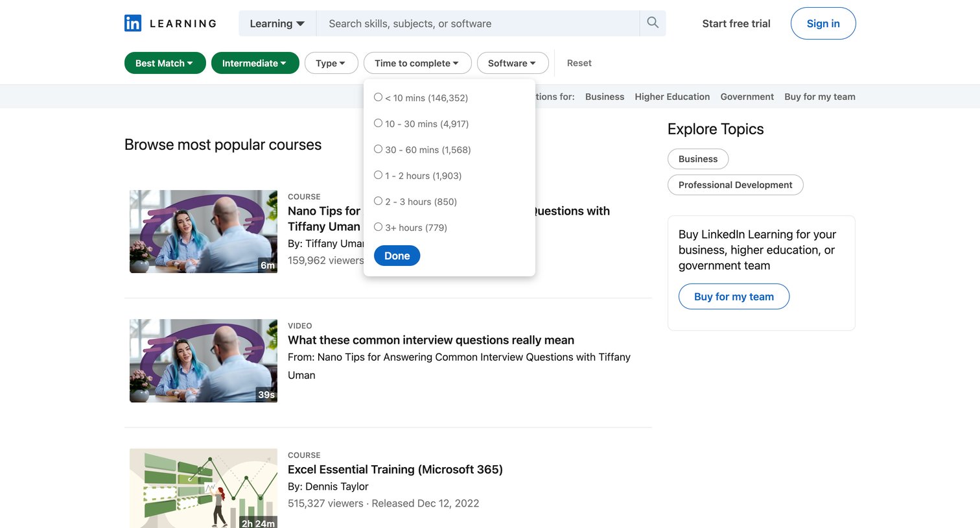Open the 39s interview video thumbnail
Viewport: 980px width, 528px height.
204,361
